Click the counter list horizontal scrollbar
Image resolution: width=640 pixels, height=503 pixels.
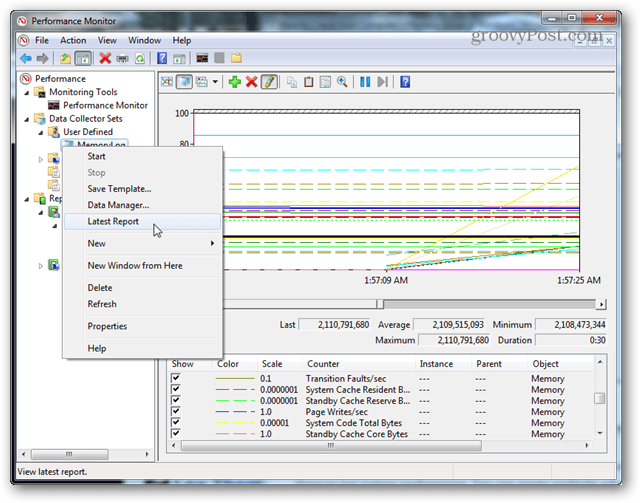331,445
